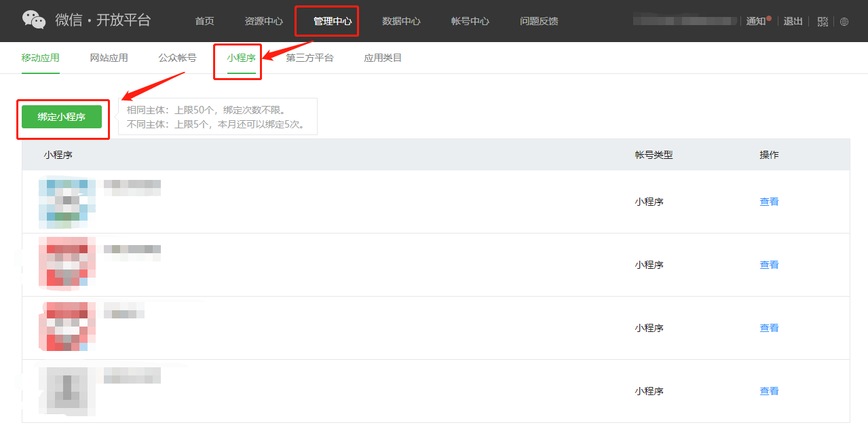This screenshot has width=868, height=444.
Task: Click the globe language icon
Action: (x=844, y=22)
